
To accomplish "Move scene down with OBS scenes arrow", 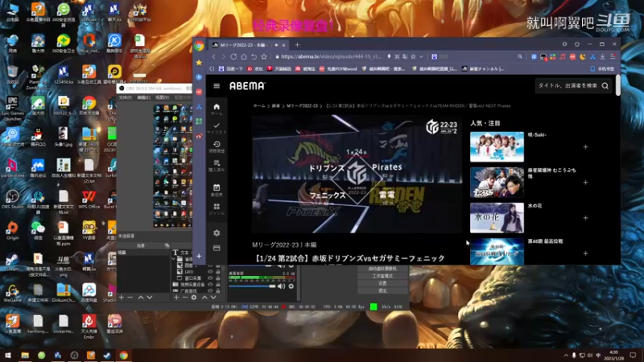I will pyautogui.click(x=150, y=297).
